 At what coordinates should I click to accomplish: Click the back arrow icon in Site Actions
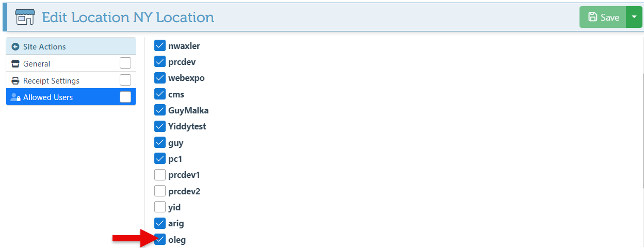15,46
